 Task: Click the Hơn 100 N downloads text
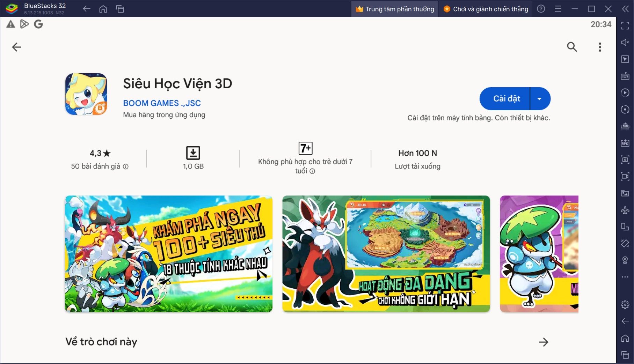click(x=417, y=153)
